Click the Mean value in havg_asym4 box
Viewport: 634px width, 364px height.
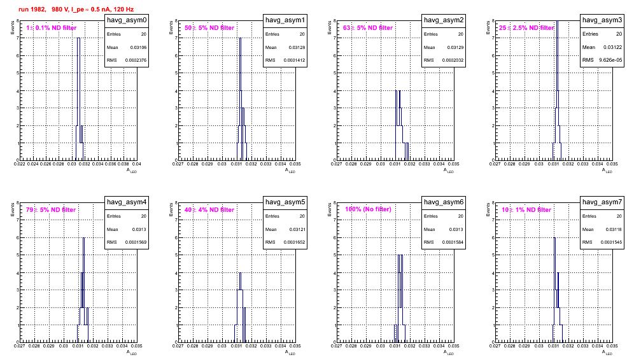point(139,229)
